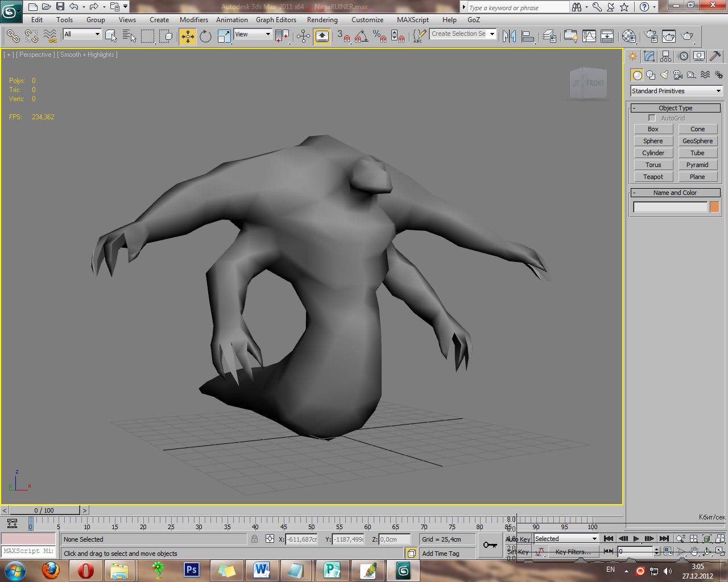Activate the Select and Move tool

click(188, 36)
